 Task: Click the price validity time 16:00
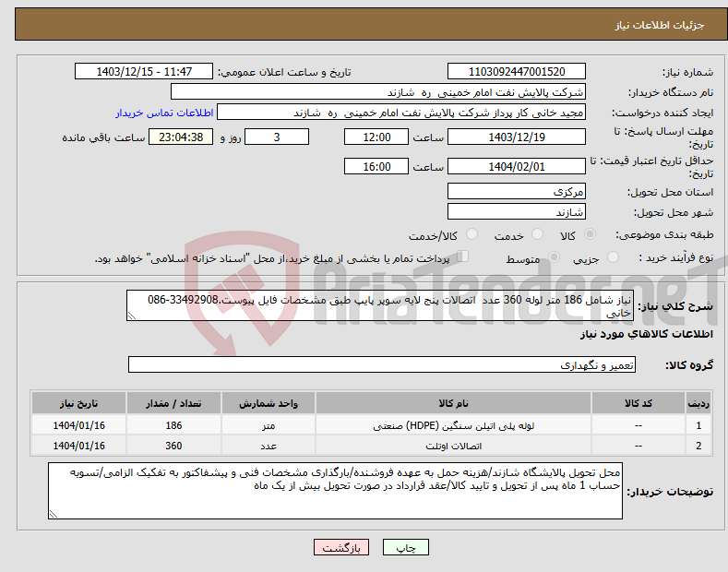(376, 166)
